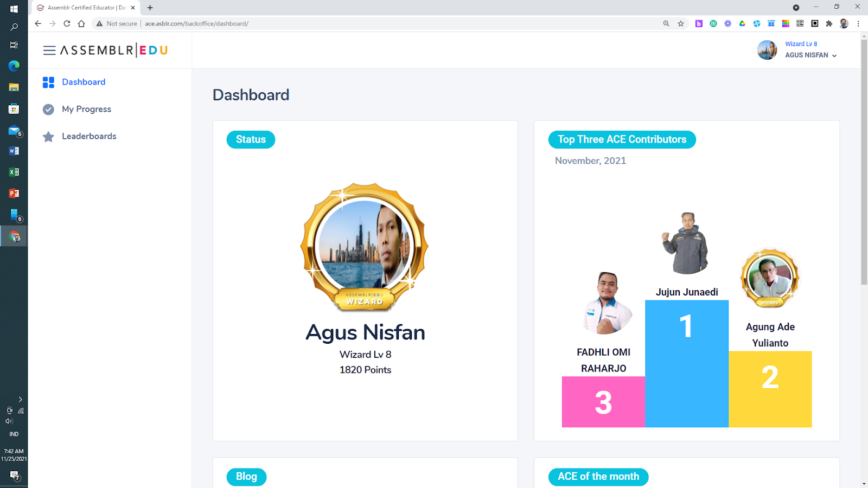Click the page vertical scrollbar thumb
868x488 pixels.
(x=864, y=162)
